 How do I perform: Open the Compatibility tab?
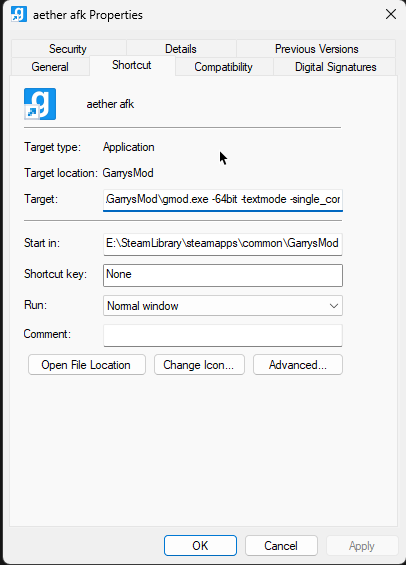pyautogui.click(x=223, y=67)
